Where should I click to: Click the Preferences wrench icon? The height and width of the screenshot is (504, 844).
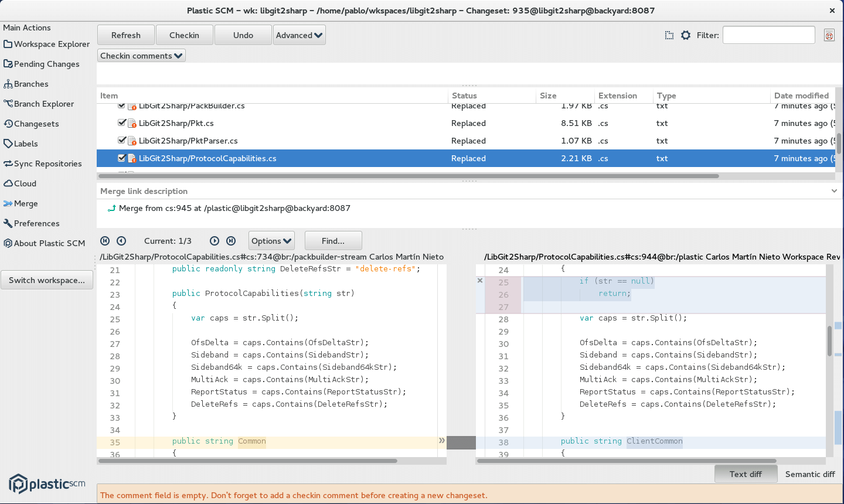[x=8, y=223]
